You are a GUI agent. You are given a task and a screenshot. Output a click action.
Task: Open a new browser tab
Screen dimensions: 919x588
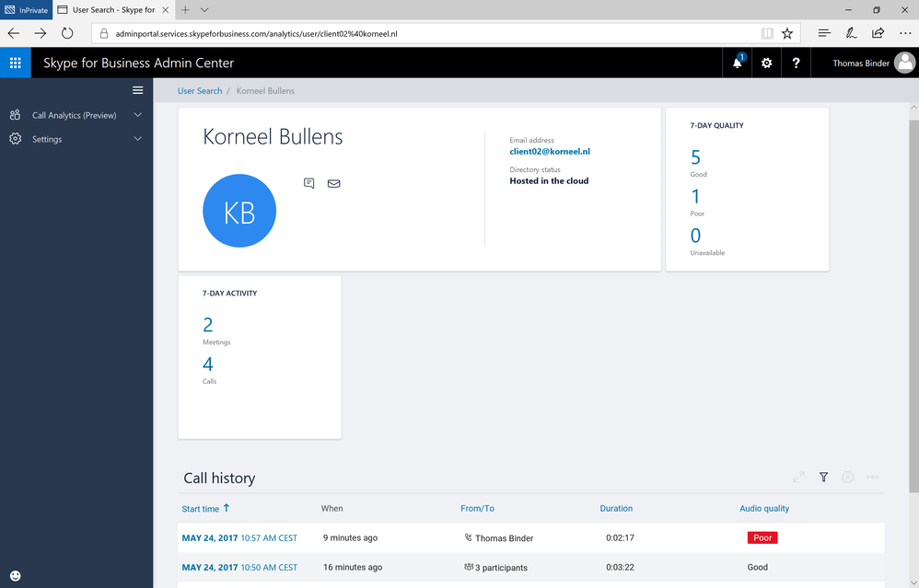[x=185, y=10]
